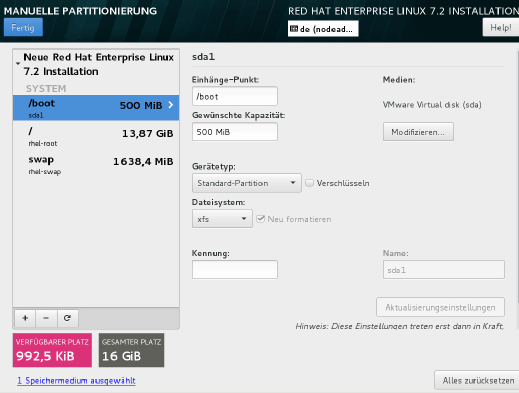Viewport: 519px width, 393px height.
Task: Click Alles zurücksetzen button
Action: tap(477, 380)
